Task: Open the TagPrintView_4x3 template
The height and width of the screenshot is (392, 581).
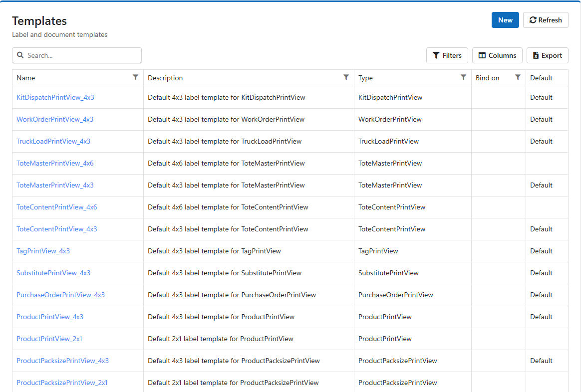Action: 43,251
